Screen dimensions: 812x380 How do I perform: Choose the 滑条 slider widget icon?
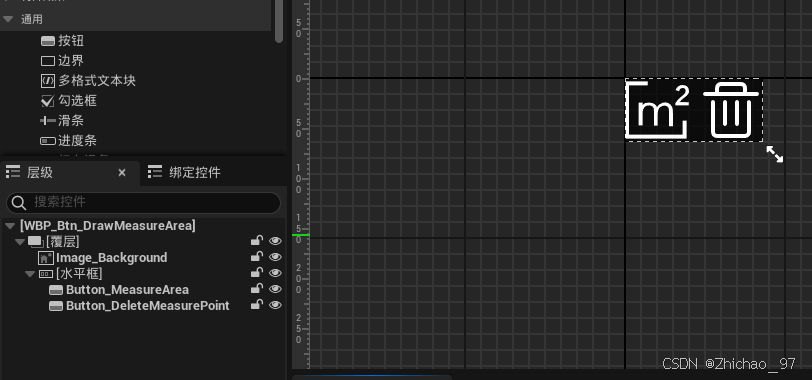pos(48,121)
